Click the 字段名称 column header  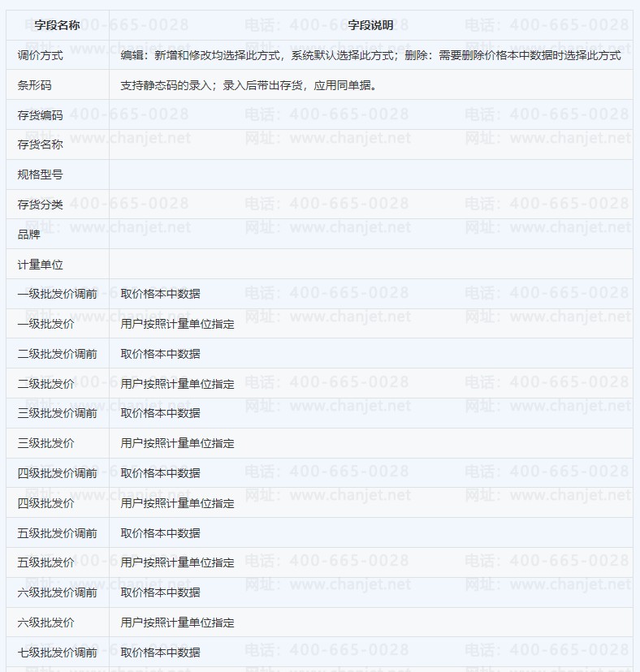57,25
